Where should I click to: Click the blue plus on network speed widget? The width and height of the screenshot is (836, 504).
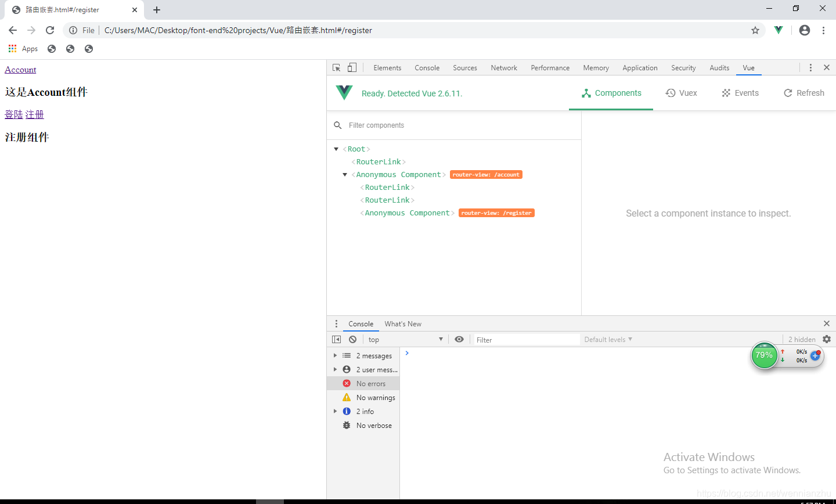tap(815, 356)
